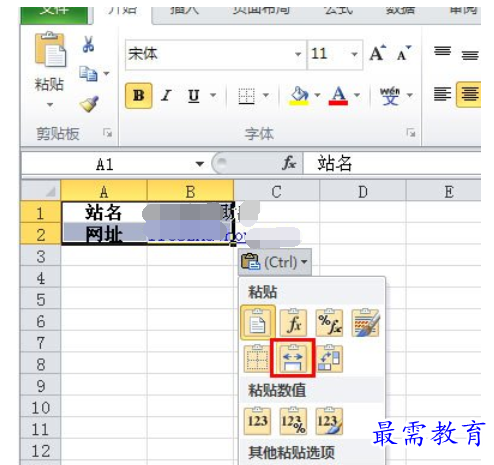Activate the Format Painter brush

click(89, 104)
